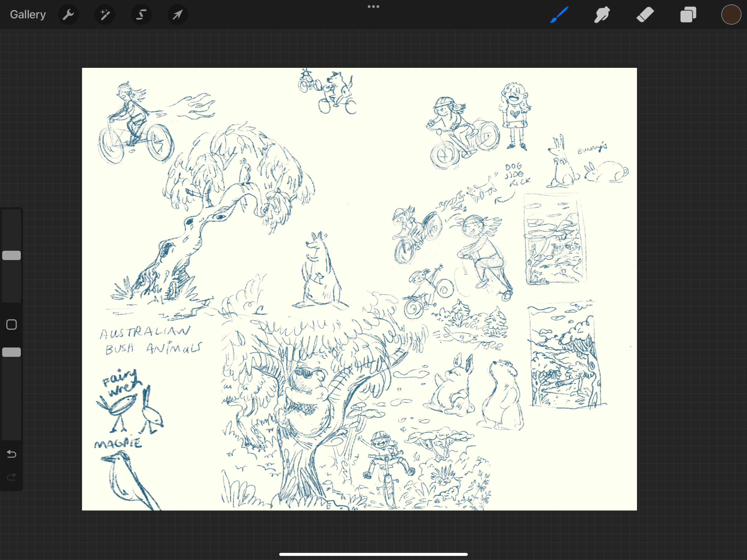The image size is (747, 560).
Task: Click the brush opacity slider handle
Action: (11, 352)
